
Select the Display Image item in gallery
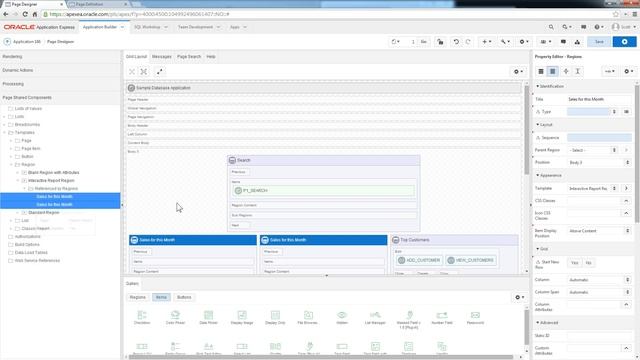242,318
